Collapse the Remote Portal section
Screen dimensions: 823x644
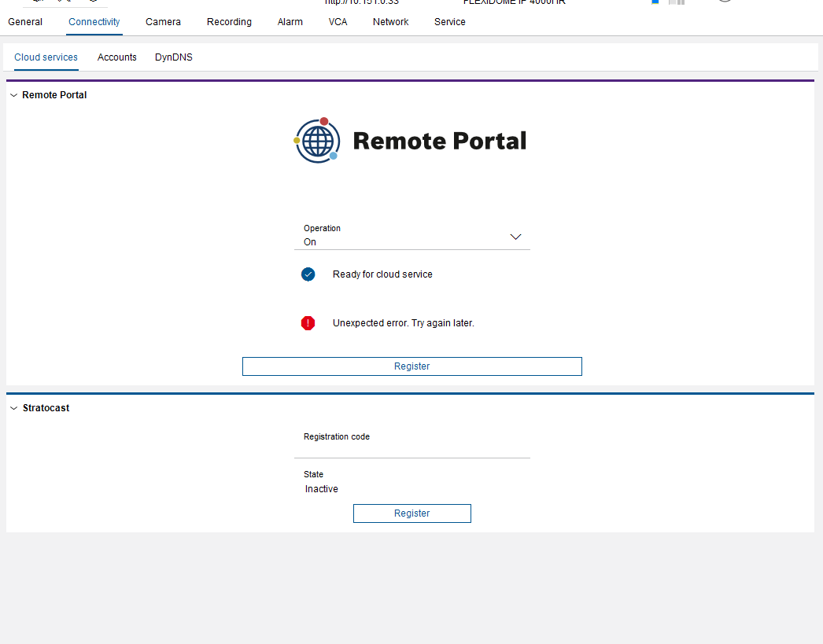14,95
